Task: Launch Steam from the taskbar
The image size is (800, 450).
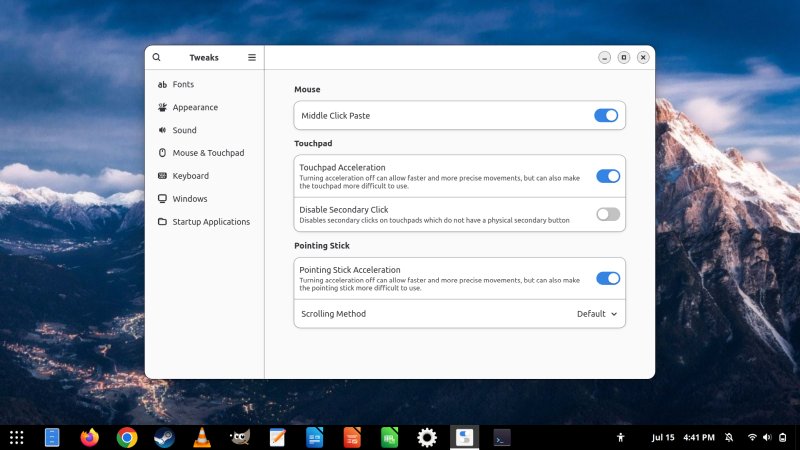Action: coord(164,437)
